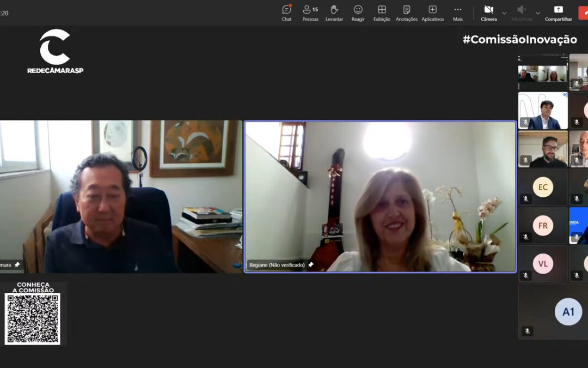Open the Anotações notes panel
This screenshot has height=368, width=588.
pos(406,13)
